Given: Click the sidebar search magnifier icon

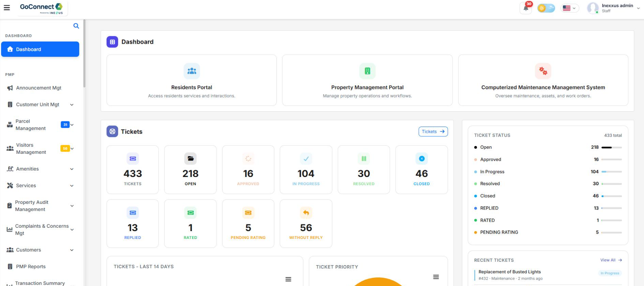Looking at the screenshot, I should 76,26.
